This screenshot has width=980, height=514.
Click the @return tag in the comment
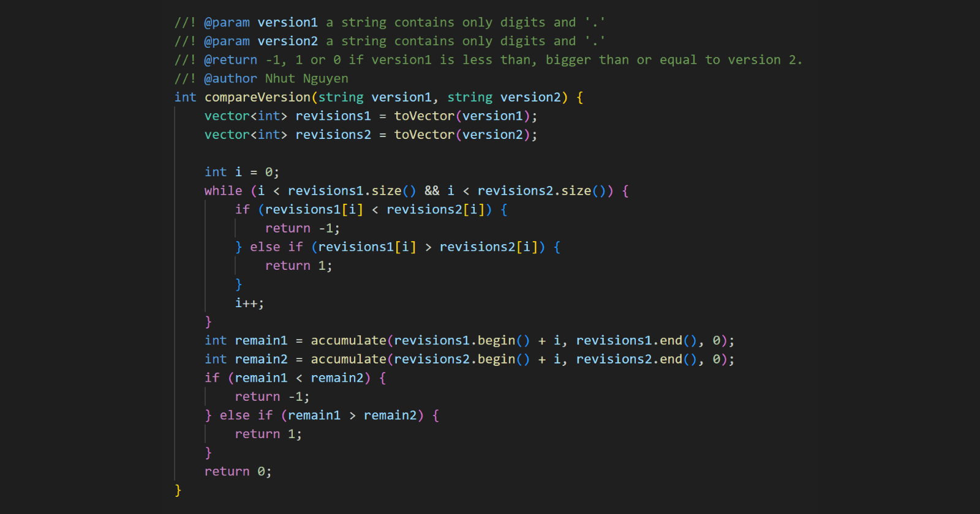click(x=230, y=60)
